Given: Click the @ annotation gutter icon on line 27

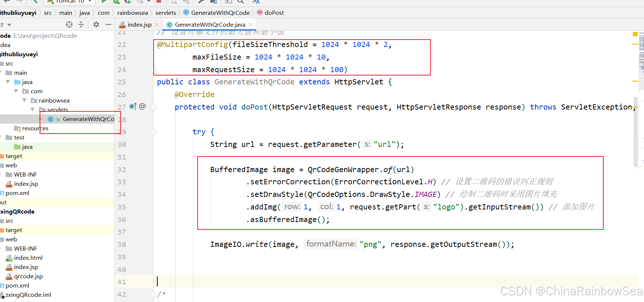Looking at the screenshot, I should (x=142, y=107).
